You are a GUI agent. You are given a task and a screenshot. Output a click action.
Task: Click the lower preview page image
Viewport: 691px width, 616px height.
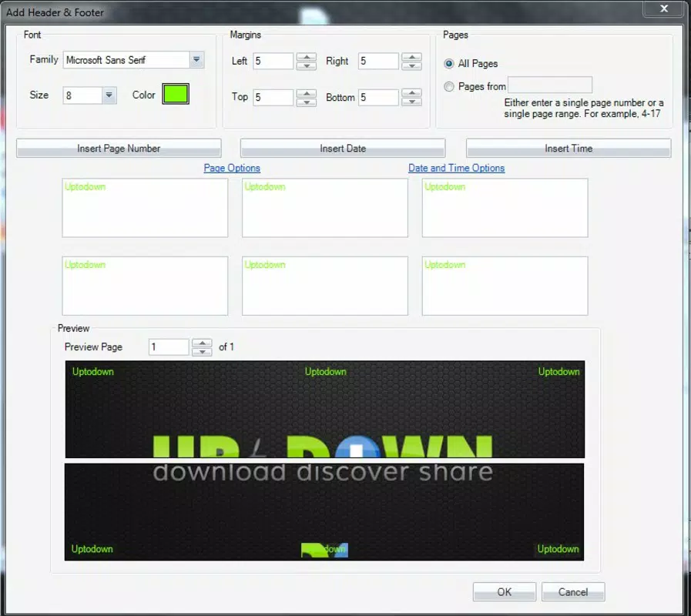pos(324,512)
